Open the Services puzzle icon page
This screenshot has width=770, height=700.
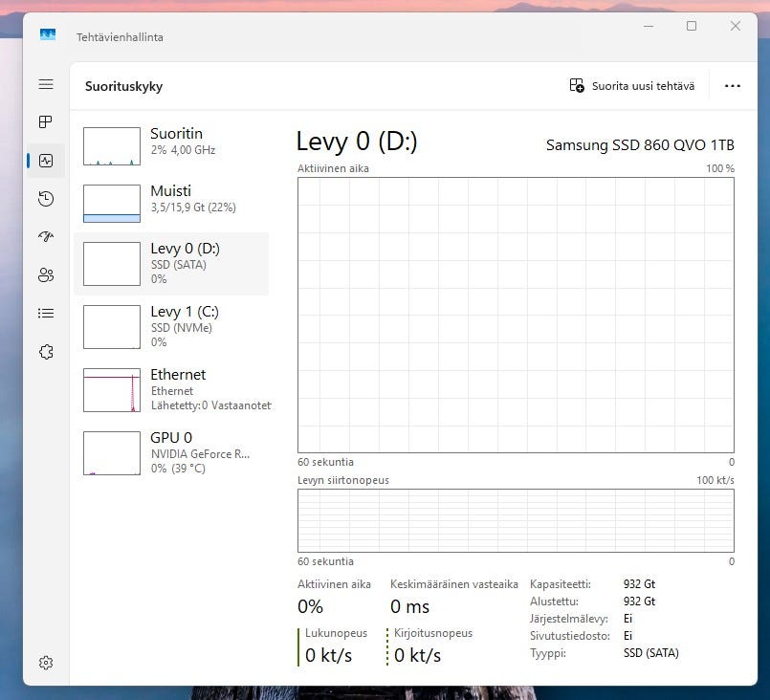pos(46,352)
